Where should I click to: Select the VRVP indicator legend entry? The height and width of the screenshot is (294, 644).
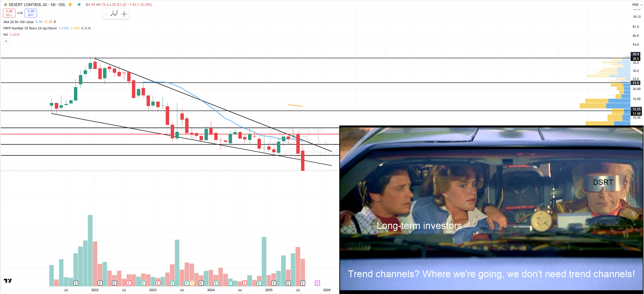30,28
